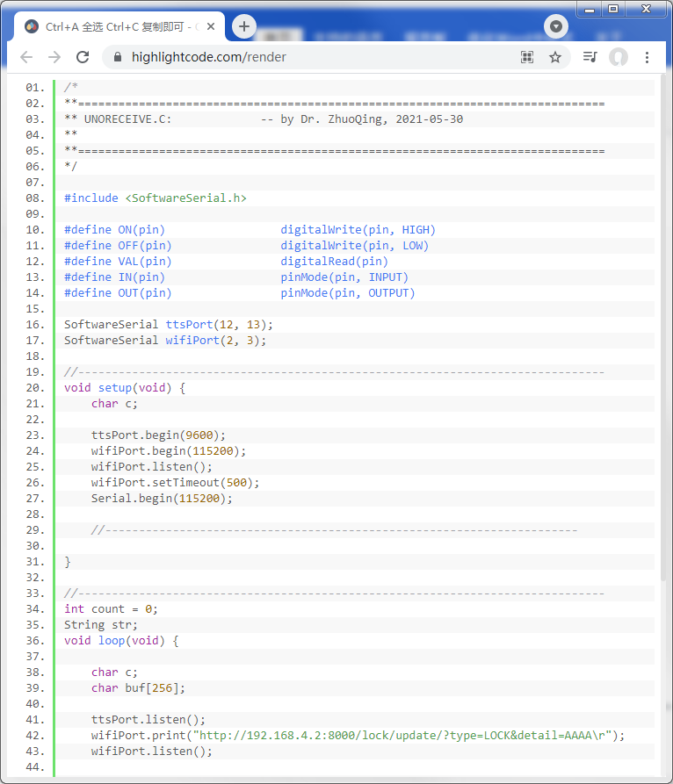
Task: Click the padlock site info icon
Action: tap(118, 57)
